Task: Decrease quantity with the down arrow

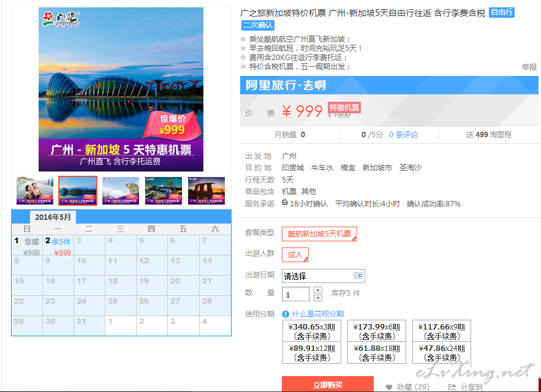Action: click(318, 298)
